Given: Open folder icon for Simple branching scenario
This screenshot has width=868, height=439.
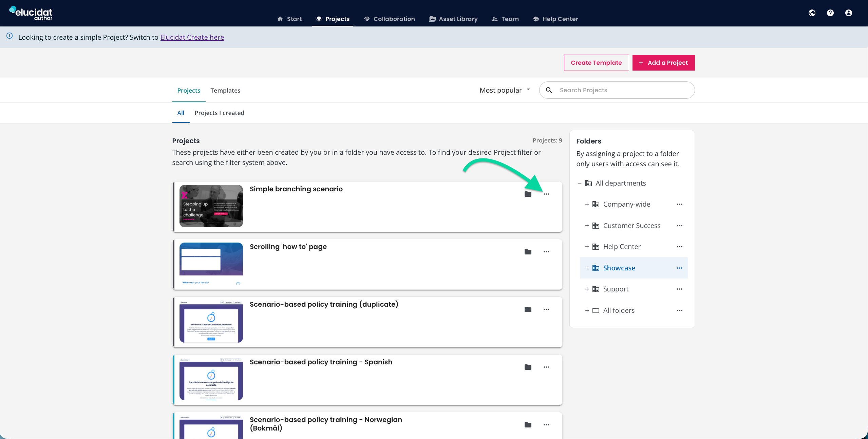Looking at the screenshot, I should pos(528,194).
